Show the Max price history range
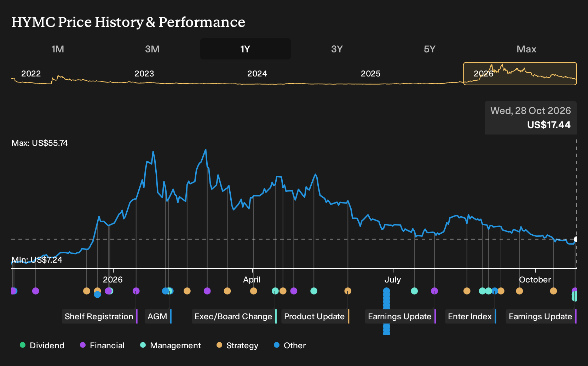 point(526,49)
